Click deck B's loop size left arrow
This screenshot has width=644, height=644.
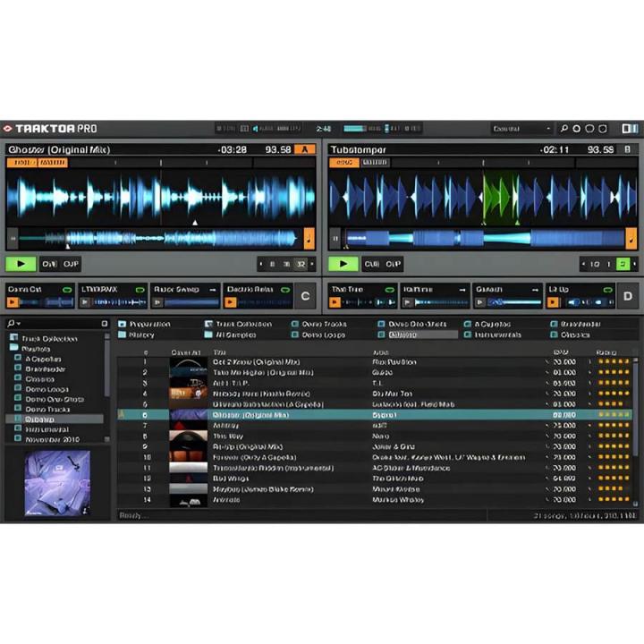tap(583, 264)
